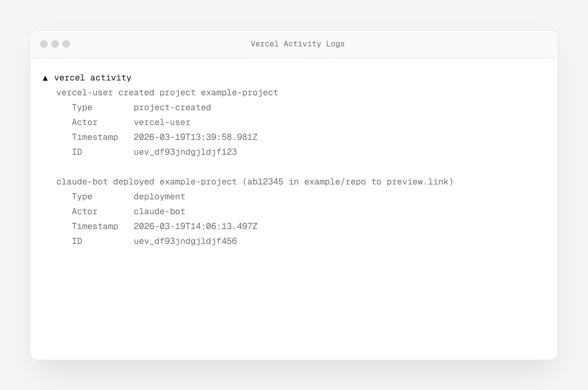Click the "example/repo" repository name

point(335,182)
